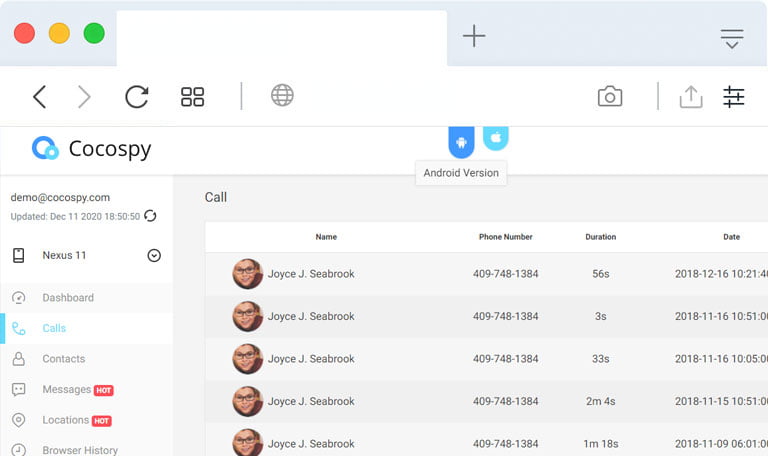Viewport: 768px width, 456px height.
Task: Select the active browser tab
Action: pyautogui.click(x=282, y=38)
